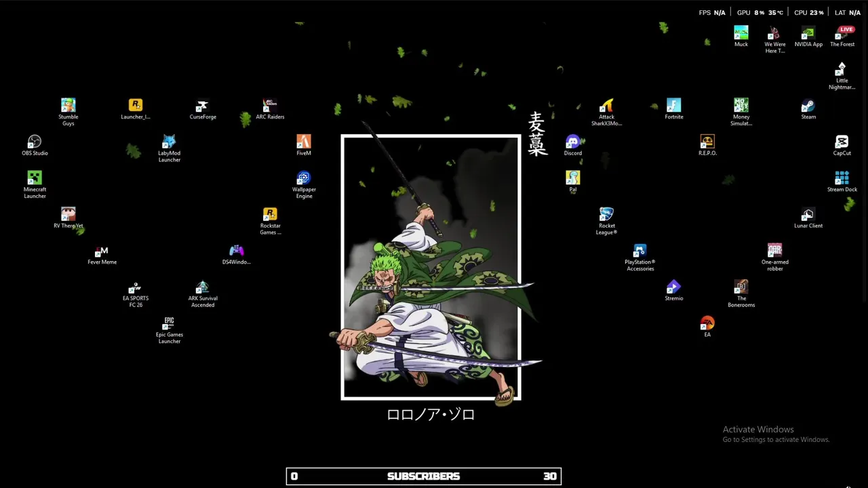
Task: Open the DS4Windows shortcut
Action: (x=236, y=254)
